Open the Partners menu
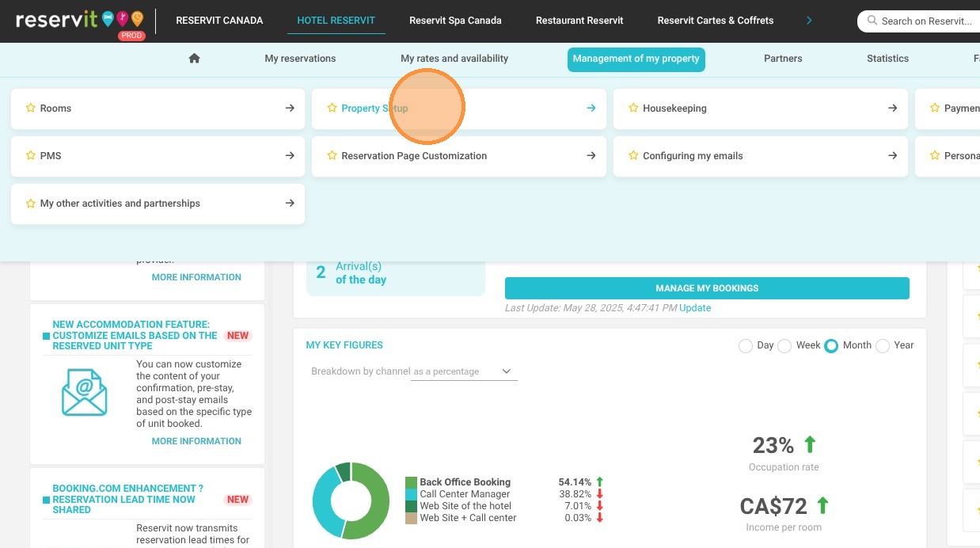 click(783, 59)
